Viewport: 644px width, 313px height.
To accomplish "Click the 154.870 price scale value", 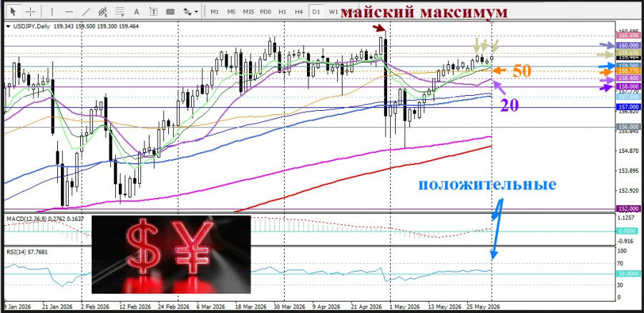I will click(628, 151).
